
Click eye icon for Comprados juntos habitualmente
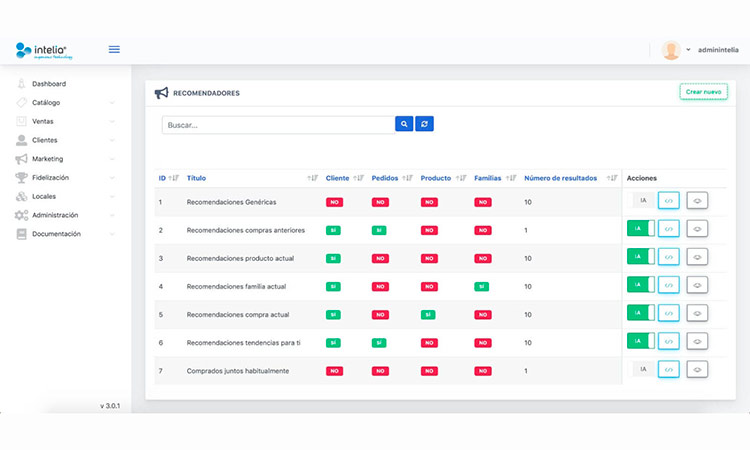[697, 369]
